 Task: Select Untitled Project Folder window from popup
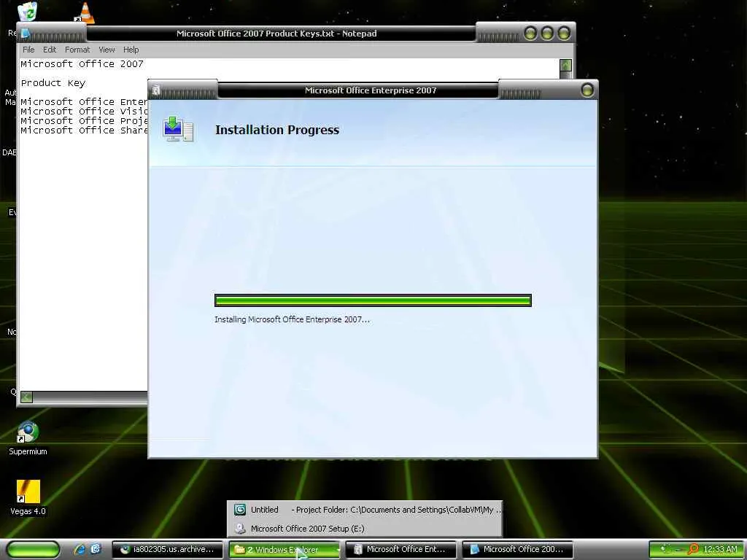click(365, 510)
